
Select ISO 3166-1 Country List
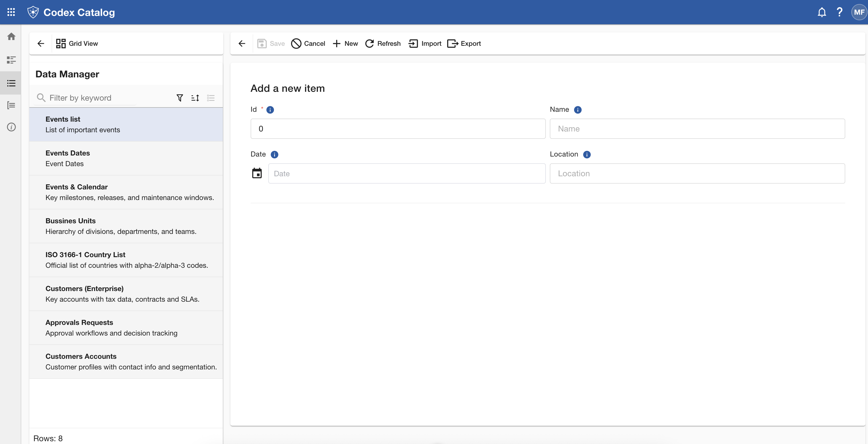[126, 260]
